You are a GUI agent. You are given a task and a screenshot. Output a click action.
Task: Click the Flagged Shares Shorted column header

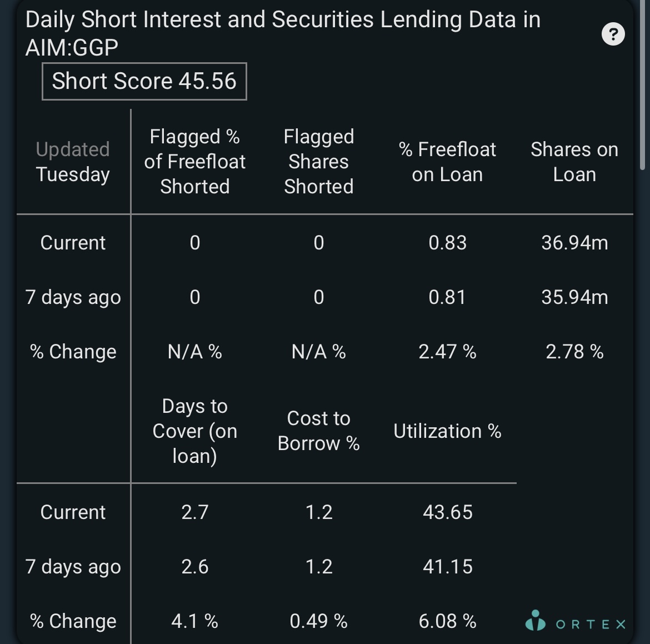click(319, 161)
